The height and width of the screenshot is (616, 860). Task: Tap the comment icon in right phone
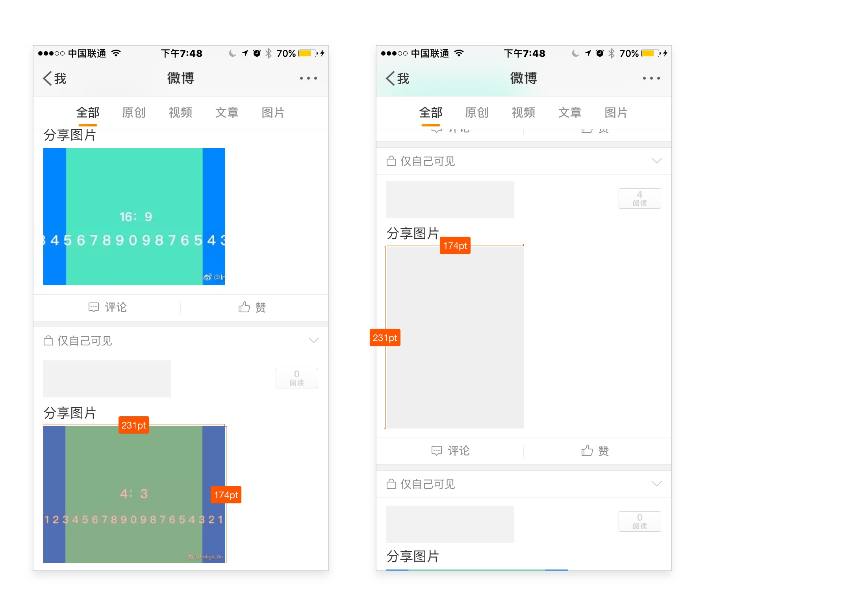pos(437,451)
